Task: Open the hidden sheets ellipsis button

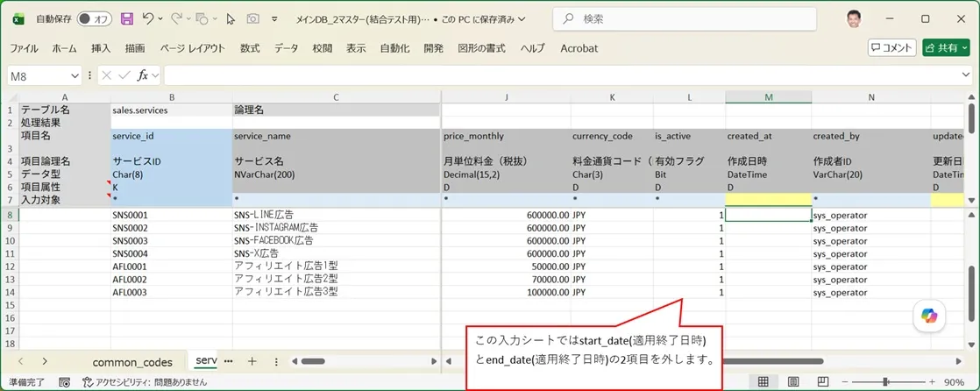Action: pos(228,361)
